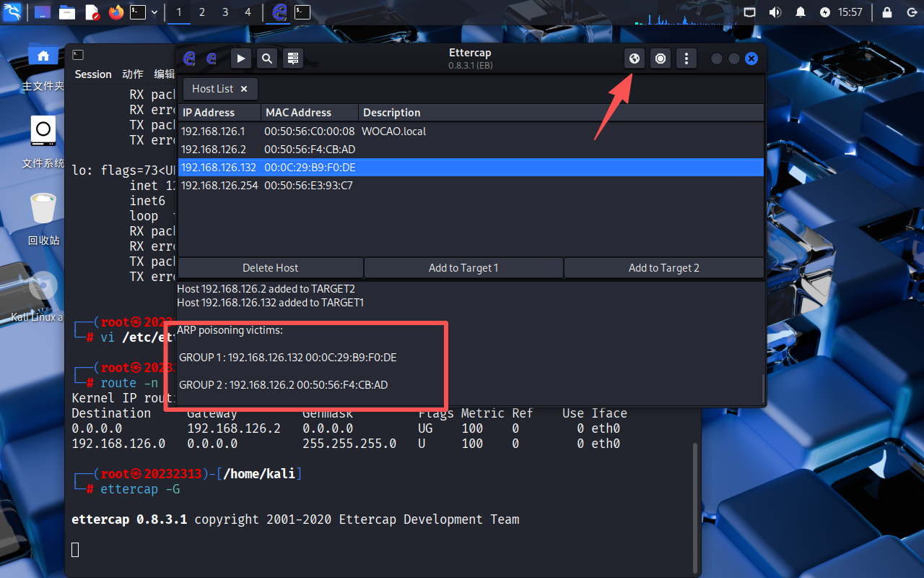
Task: Open the terminal emulator panel launcher
Action: click(138, 12)
